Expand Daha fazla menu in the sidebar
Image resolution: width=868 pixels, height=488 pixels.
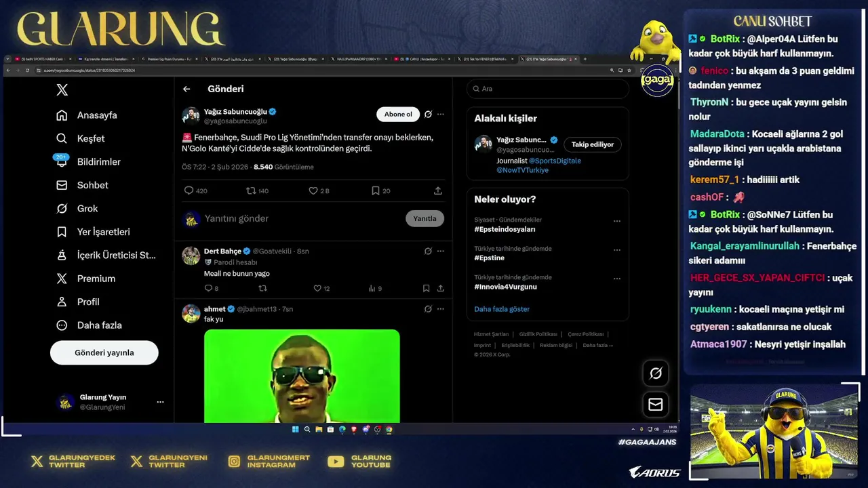tap(90, 325)
